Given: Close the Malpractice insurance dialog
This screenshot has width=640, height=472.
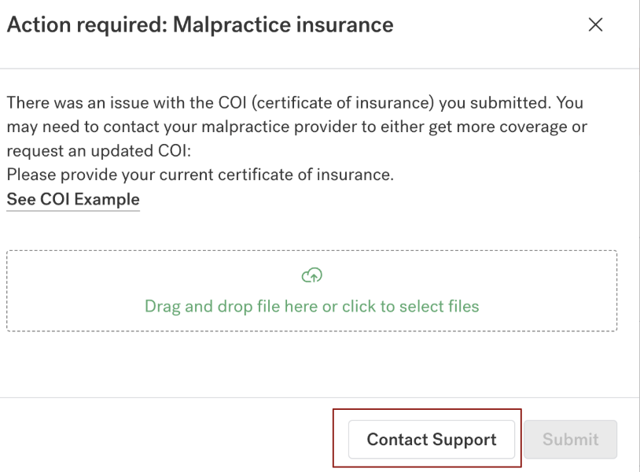Looking at the screenshot, I should click(596, 25).
